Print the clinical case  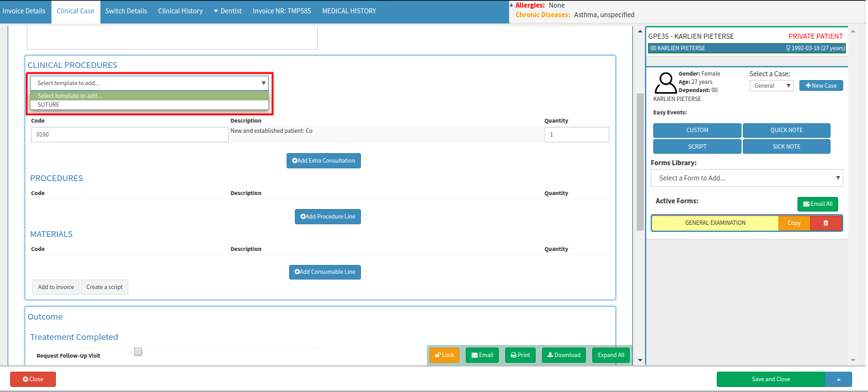[x=520, y=355]
